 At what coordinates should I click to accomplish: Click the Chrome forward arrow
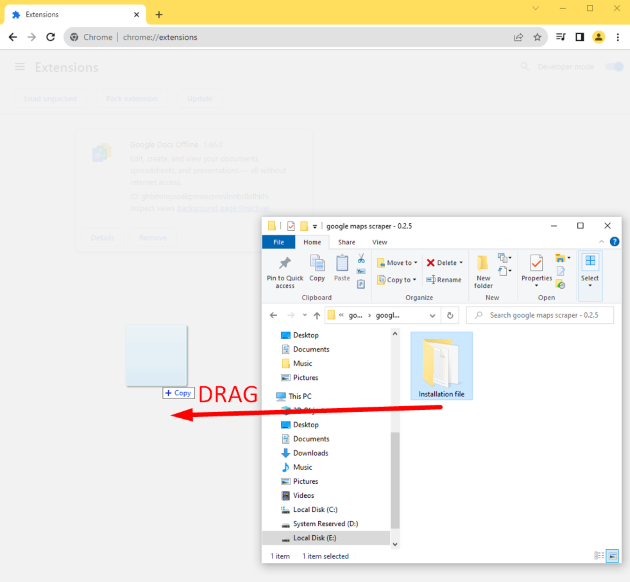point(31,37)
